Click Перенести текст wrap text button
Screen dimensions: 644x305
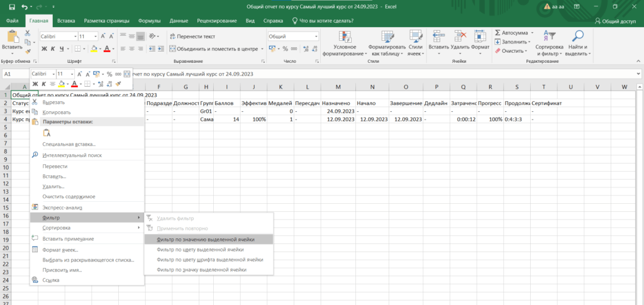192,36
